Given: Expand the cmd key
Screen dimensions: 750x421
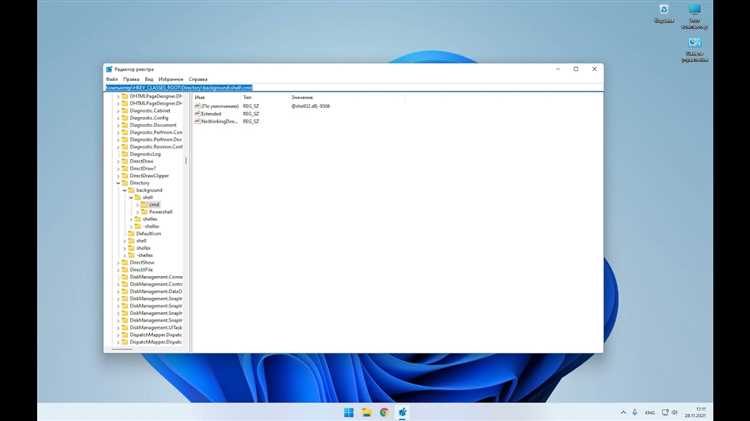Looking at the screenshot, I should (x=137, y=205).
